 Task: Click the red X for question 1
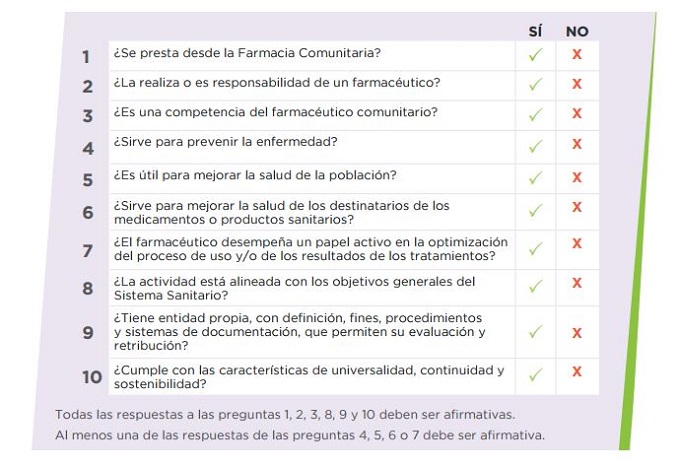click(577, 55)
